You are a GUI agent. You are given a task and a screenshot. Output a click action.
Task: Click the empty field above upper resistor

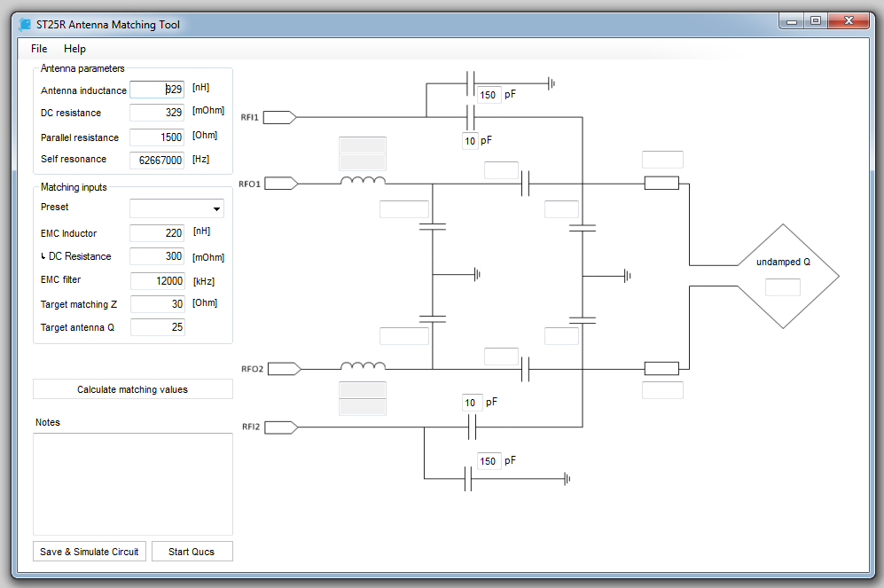coord(662,160)
